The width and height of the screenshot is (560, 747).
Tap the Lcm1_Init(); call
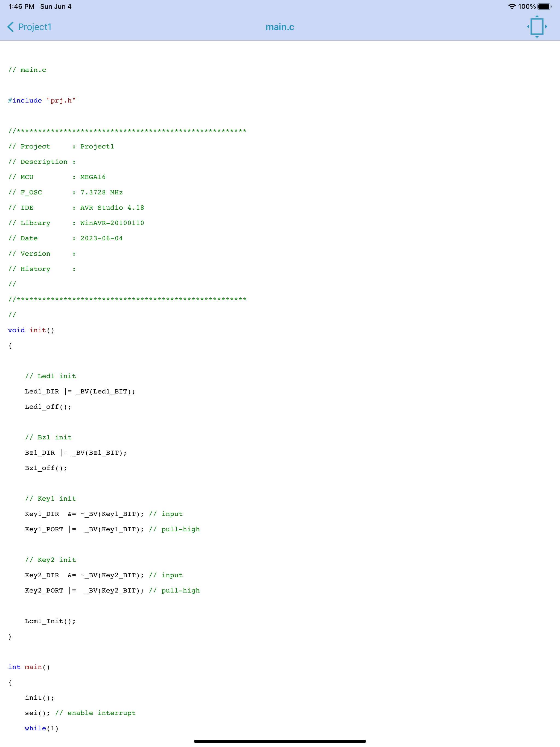click(x=50, y=621)
